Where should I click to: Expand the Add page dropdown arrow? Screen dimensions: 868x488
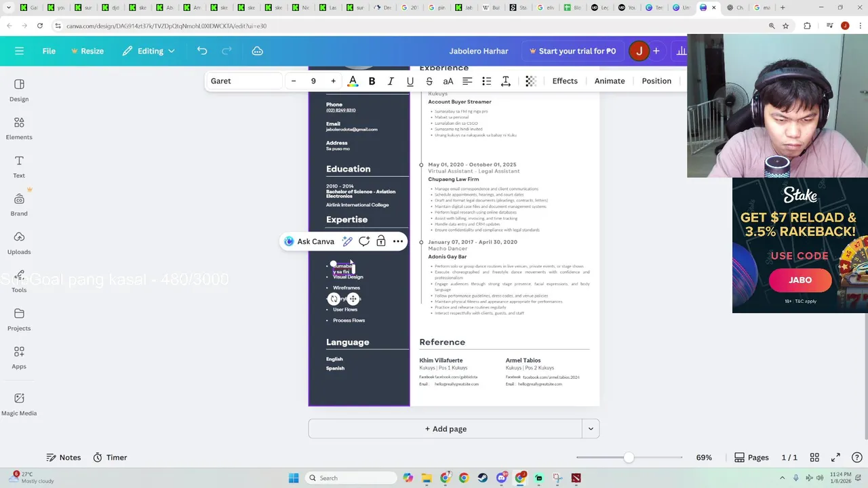coord(591,428)
